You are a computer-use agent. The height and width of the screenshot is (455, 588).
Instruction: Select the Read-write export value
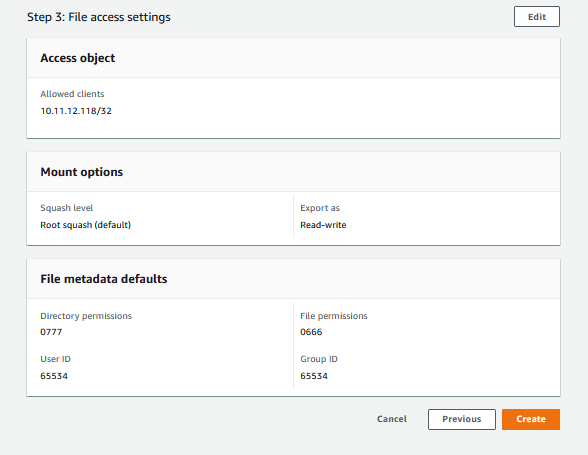point(323,225)
